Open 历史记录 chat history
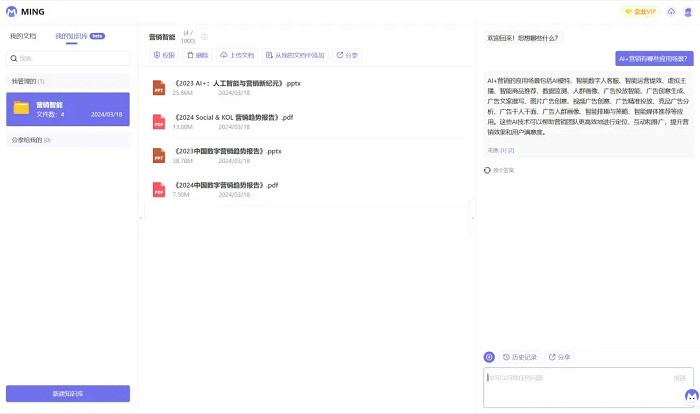The width and height of the screenshot is (700, 414). [x=520, y=357]
